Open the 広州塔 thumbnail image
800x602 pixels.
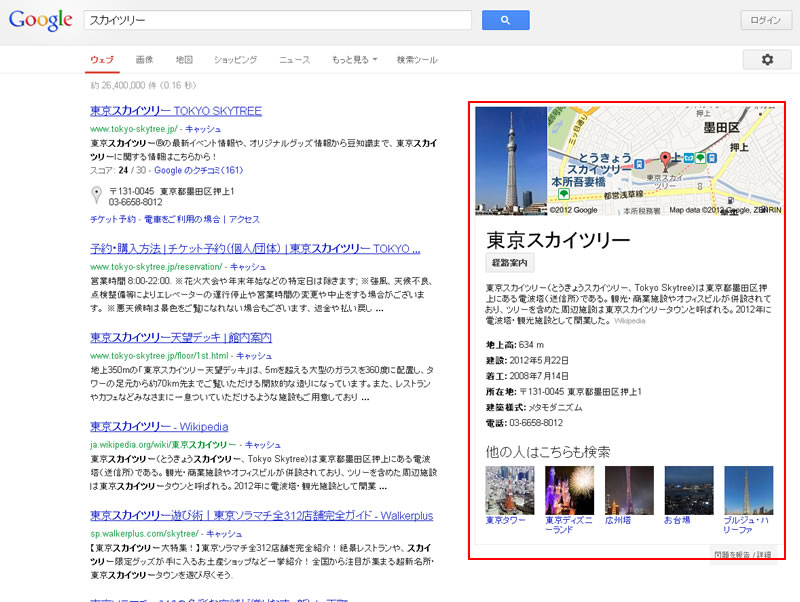629,490
